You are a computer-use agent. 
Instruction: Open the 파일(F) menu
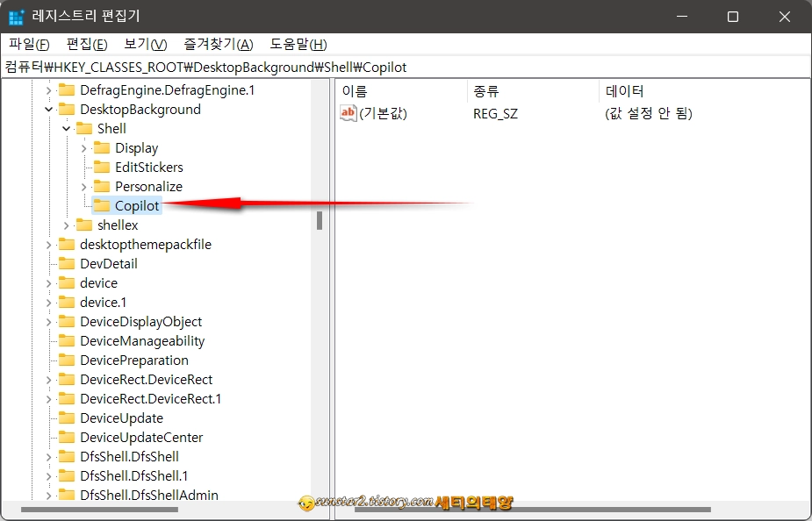click(x=29, y=45)
